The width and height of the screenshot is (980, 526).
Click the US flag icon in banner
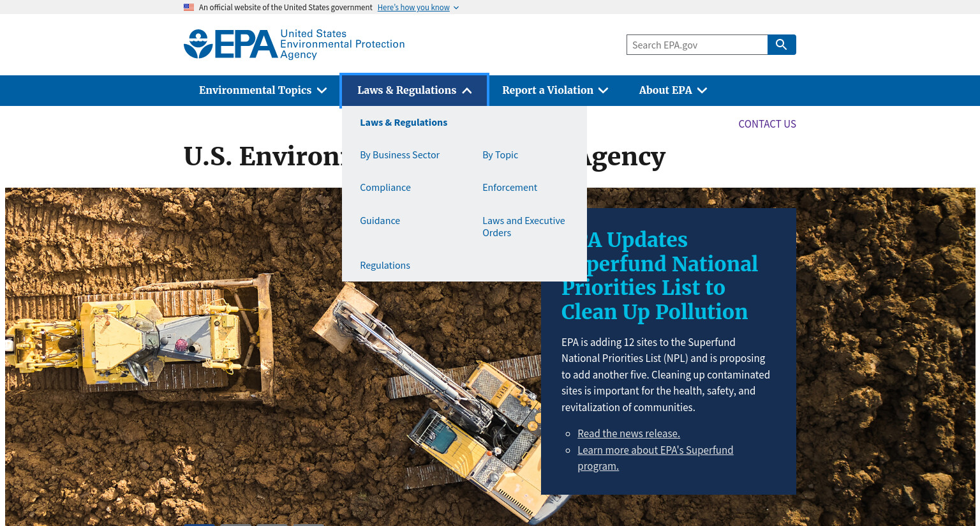click(x=189, y=8)
